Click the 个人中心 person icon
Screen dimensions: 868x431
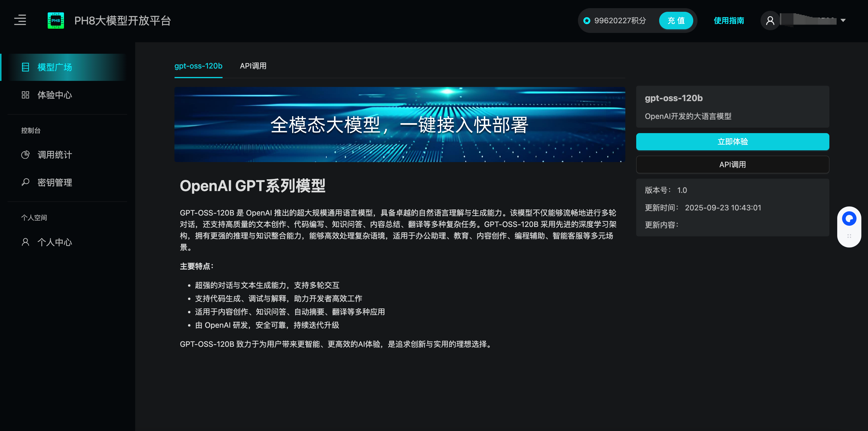[x=25, y=242]
